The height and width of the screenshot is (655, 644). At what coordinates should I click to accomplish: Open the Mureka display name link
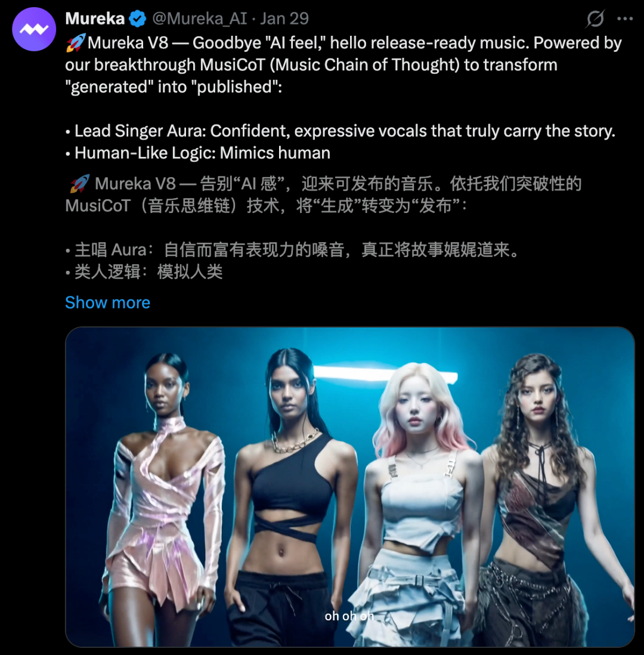95,19
